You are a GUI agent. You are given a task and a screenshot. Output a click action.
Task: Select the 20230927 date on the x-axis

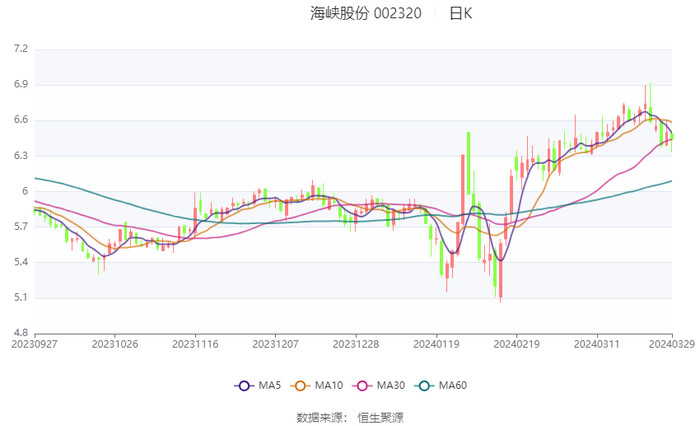pyautogui.click(x=35, y=344)
